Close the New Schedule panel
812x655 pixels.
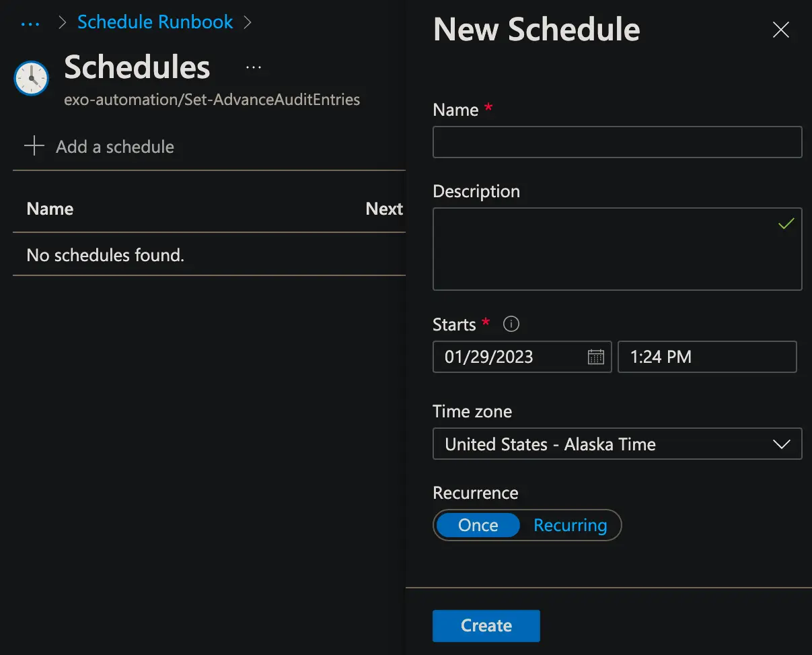[780, 30]
